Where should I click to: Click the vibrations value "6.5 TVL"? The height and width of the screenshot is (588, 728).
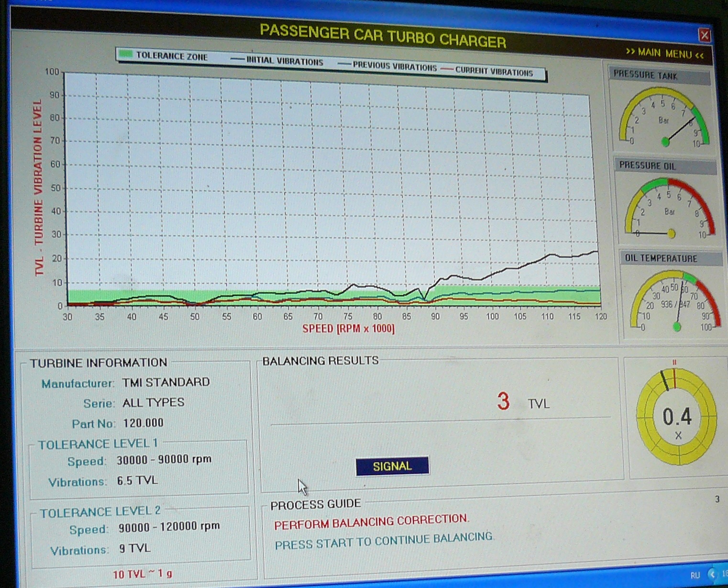[x=137, y=480]
